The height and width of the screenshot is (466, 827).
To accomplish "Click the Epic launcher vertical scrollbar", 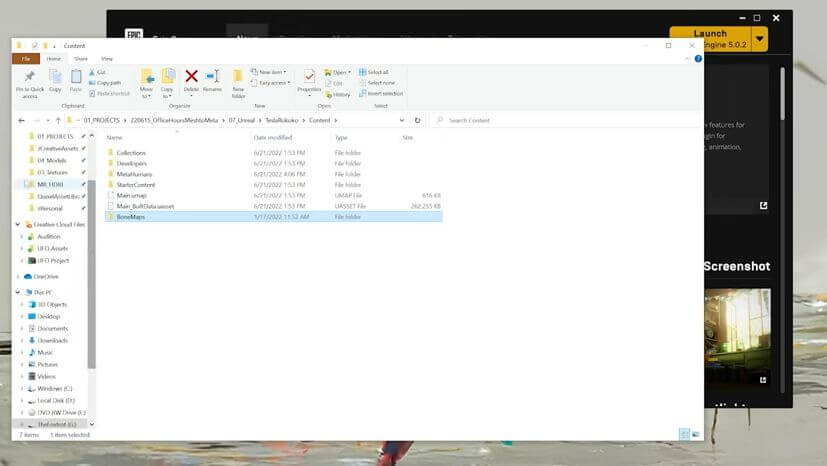I will (x=782, y=94).
